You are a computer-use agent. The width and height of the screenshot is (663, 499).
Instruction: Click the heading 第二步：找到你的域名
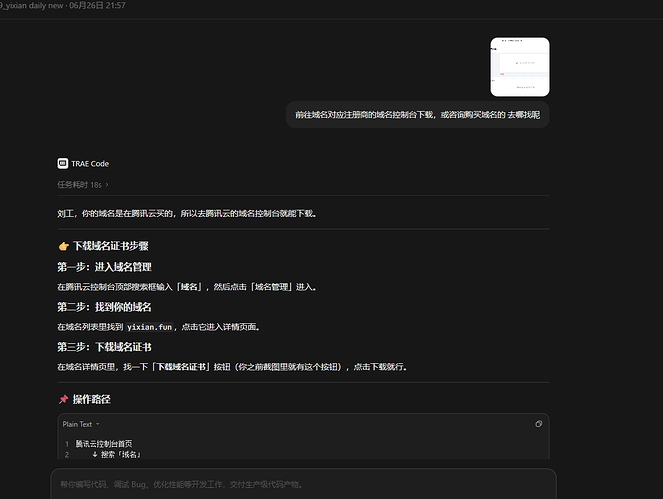pos(104,307)
